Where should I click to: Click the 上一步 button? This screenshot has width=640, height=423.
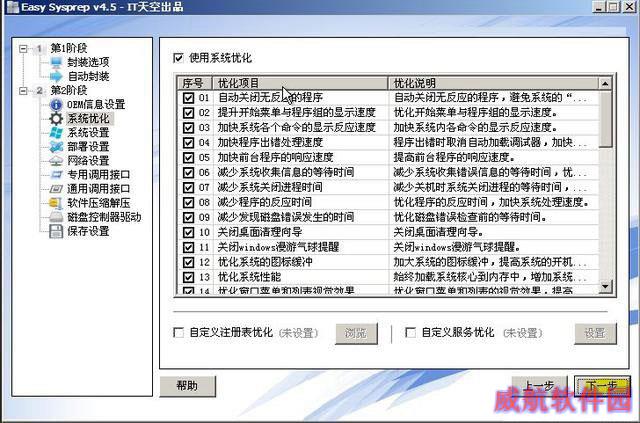(540, 386)
